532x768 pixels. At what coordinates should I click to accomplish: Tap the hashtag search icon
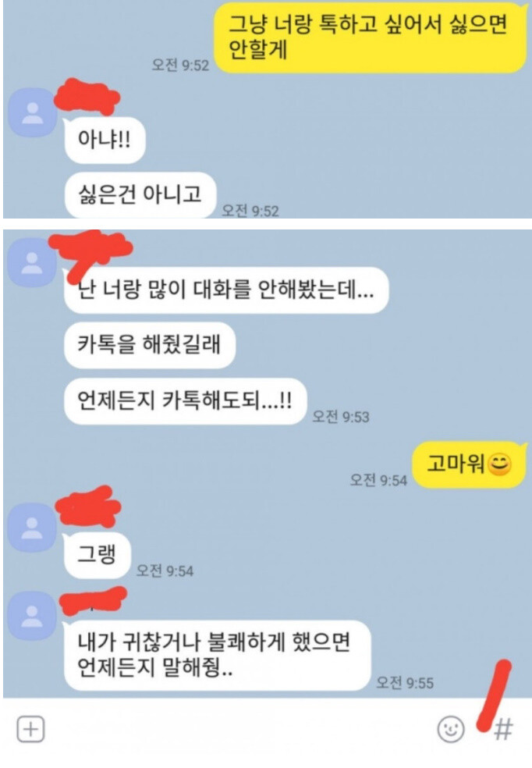503,729
